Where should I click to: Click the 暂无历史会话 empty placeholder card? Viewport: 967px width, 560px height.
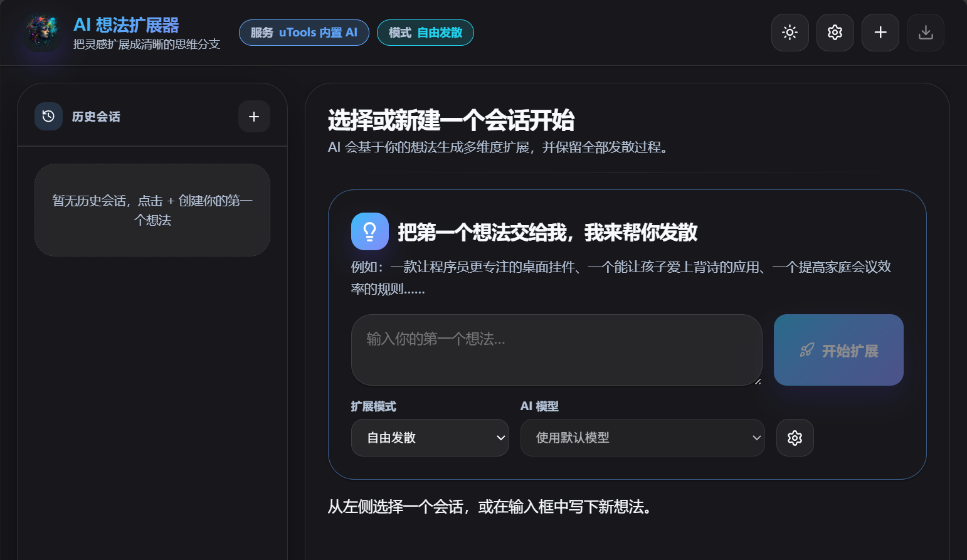pyautogui.click(x=152, y=210)
